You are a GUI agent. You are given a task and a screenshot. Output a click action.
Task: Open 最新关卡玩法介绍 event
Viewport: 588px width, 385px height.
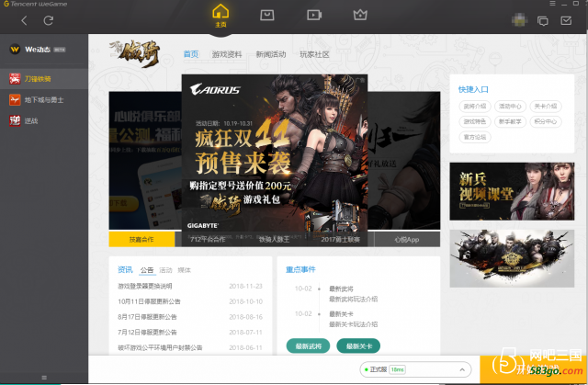(x=353, y=323)
